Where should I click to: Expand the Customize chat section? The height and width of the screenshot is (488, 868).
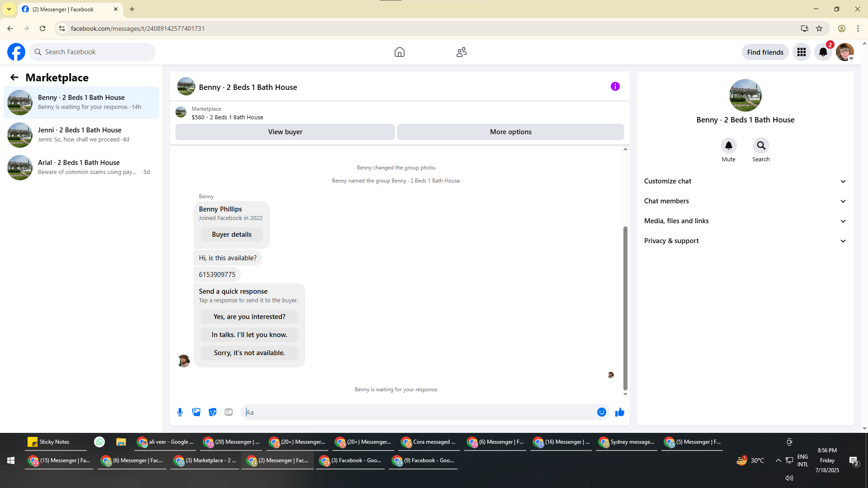pos(745,181)
